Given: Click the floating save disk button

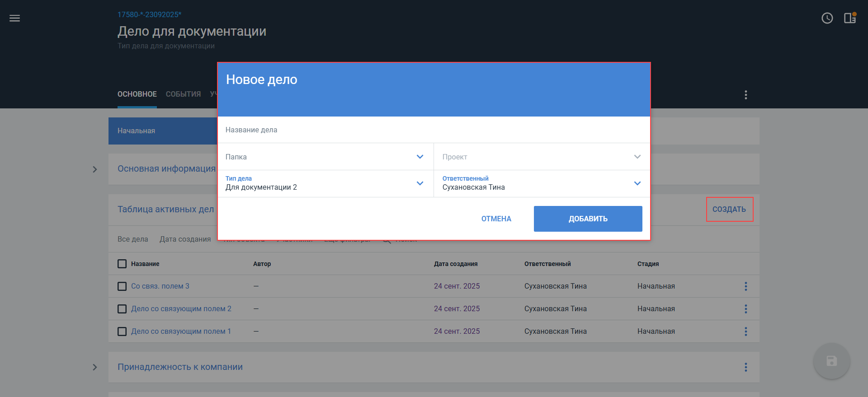Looking at the screenshot, I should [x=831, y=361].
